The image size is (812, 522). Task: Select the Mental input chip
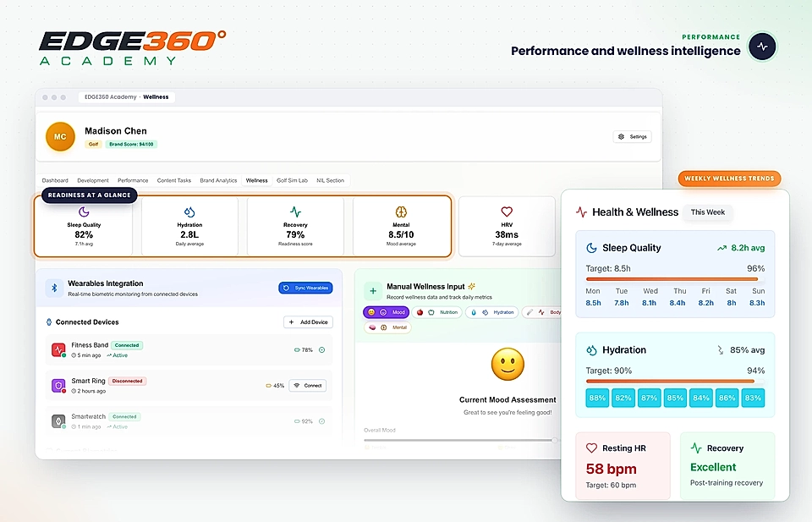387,327
